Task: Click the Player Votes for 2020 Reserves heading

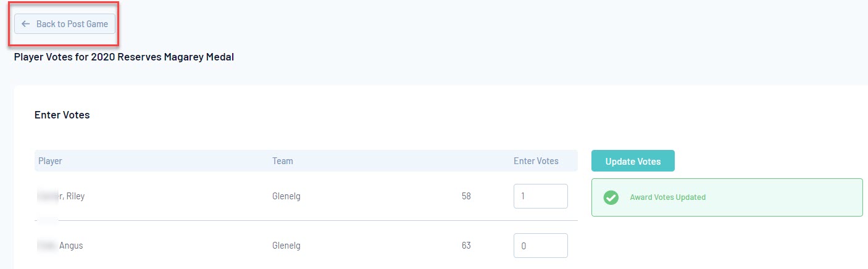Action: tap(124, 57)
